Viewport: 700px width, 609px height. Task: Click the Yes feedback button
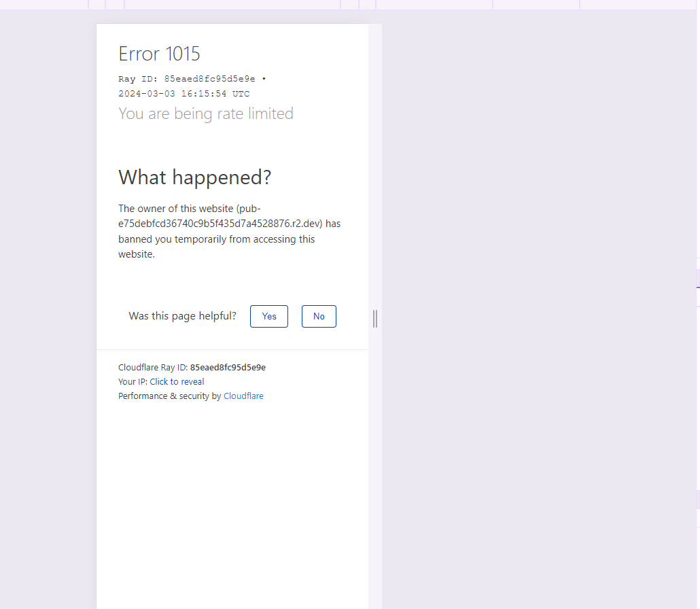(268, 316)
